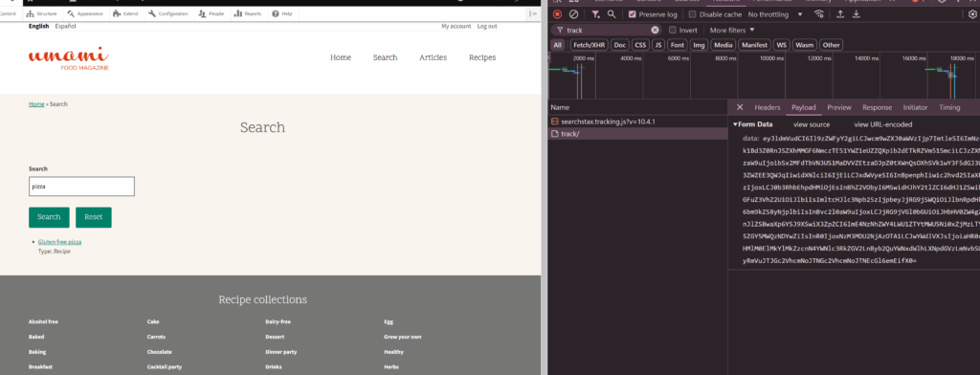Filter requests by CSS type

coord(640,45)
